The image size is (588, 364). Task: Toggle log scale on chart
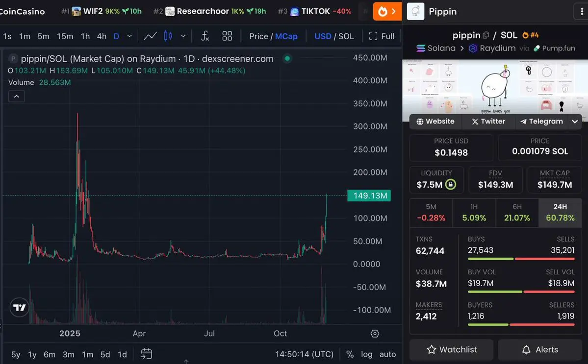click(367, 354)
